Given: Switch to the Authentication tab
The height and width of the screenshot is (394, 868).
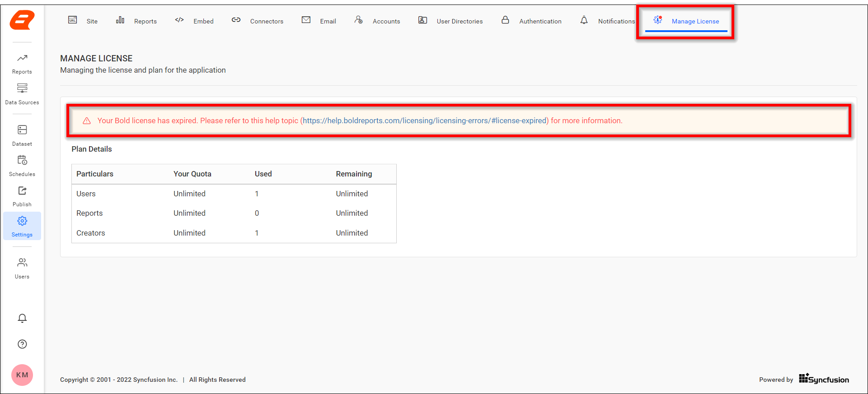Looking at the screenshot, I should 540,21.
